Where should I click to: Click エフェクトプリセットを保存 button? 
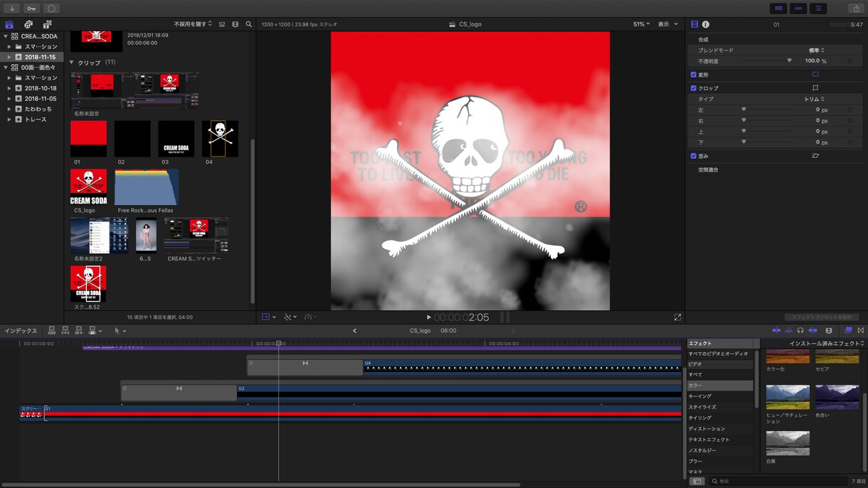[x=822, y=317]
